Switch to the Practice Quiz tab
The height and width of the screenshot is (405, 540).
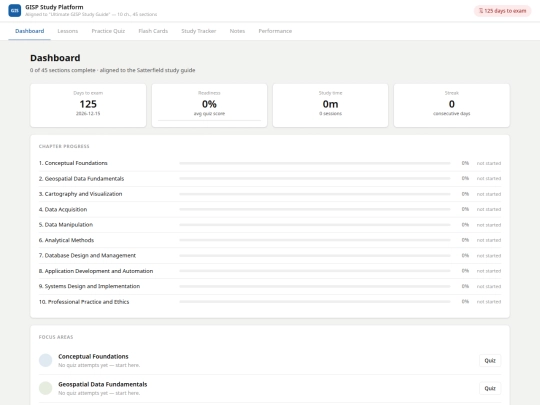point(108,31)
